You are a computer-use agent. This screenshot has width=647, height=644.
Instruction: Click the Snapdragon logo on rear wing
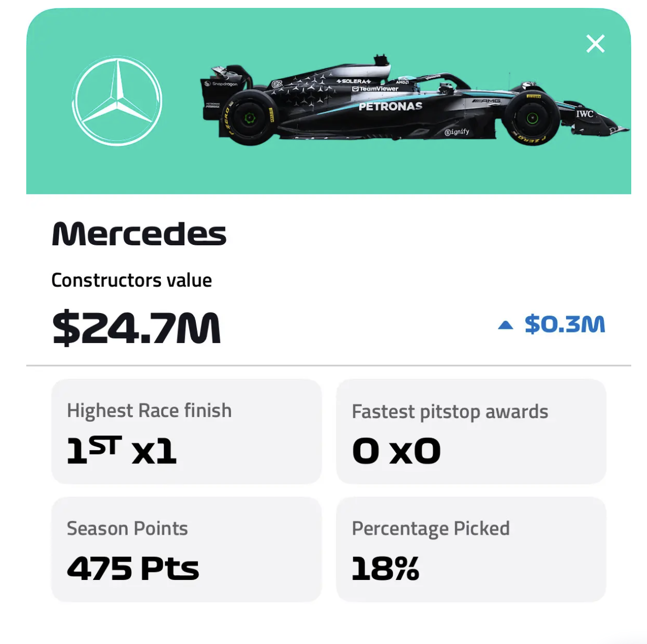221,84
